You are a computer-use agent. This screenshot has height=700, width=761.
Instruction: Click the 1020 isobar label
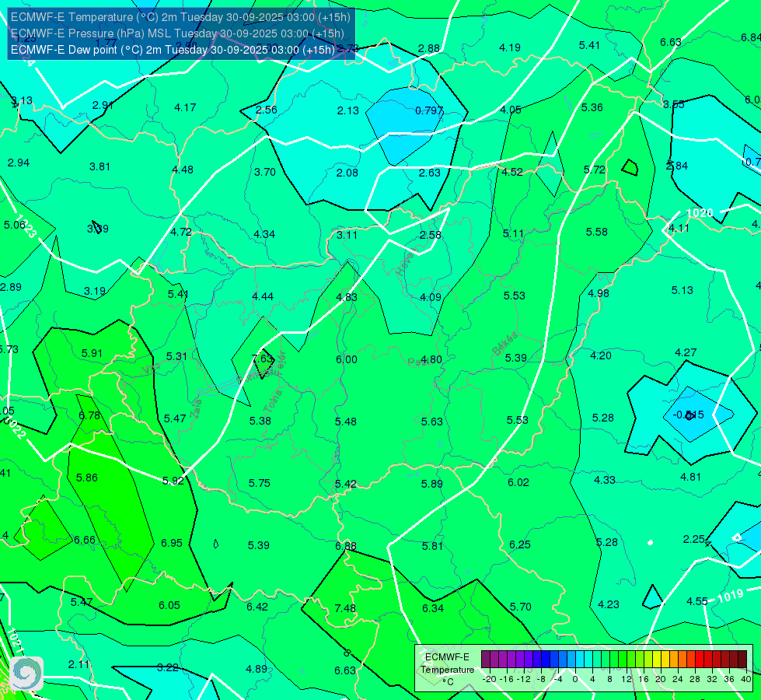click(x=700, y=213)
